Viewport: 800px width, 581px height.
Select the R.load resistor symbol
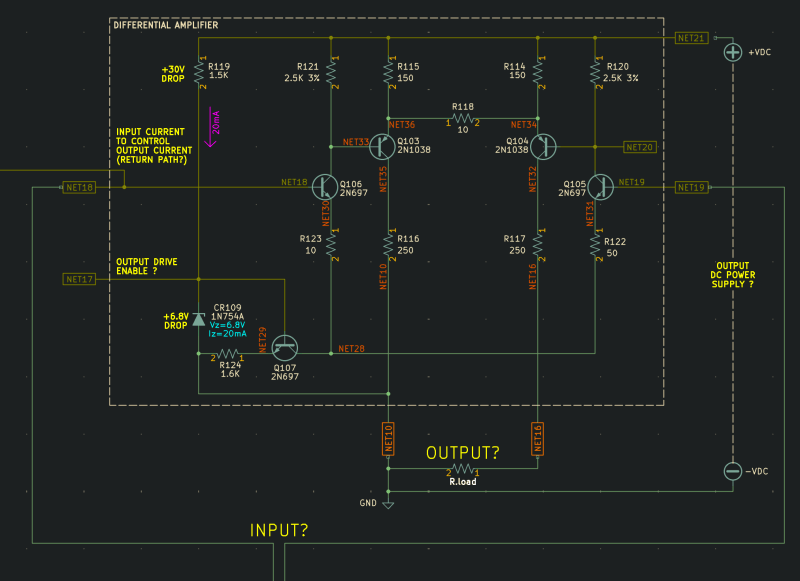tap(463, 468)
